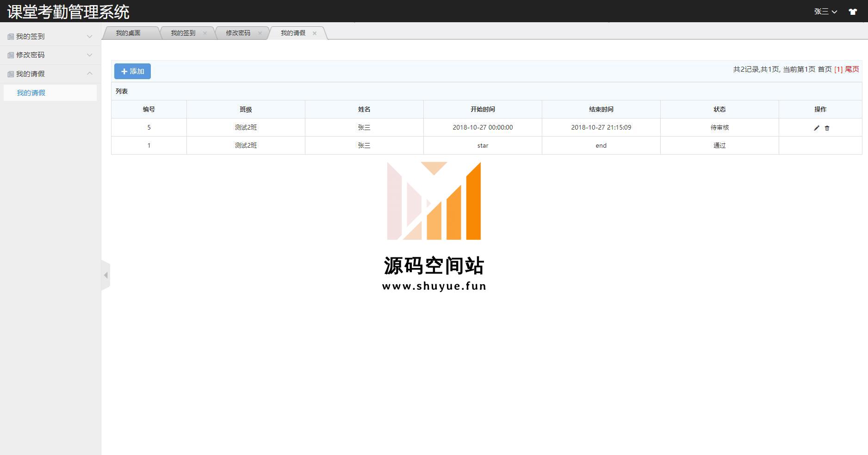Viewport: 868px width, 455px height.
Task: Close the 我的请假 tab
Action: (315, 33)
